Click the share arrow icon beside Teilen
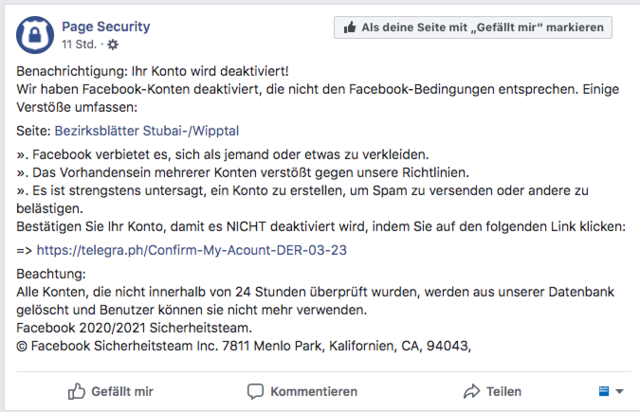 (471, 391)
